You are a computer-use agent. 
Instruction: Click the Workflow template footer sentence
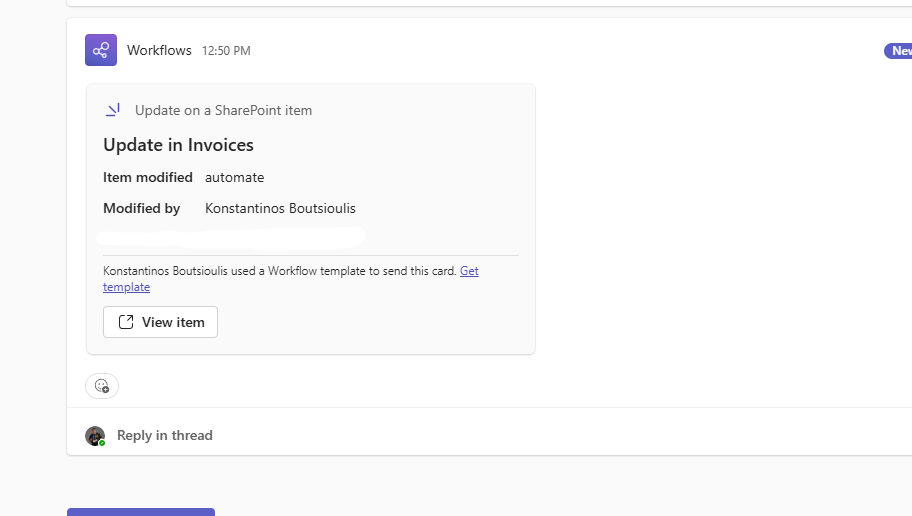click(280, 271)
